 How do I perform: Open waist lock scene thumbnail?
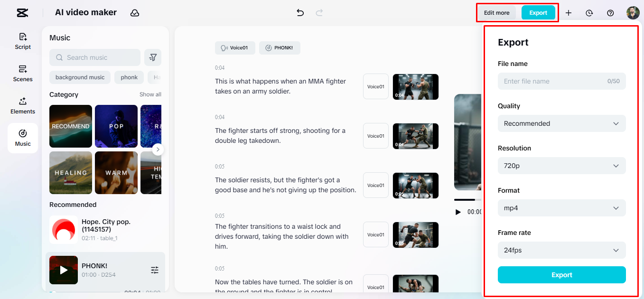coord(416,235)
